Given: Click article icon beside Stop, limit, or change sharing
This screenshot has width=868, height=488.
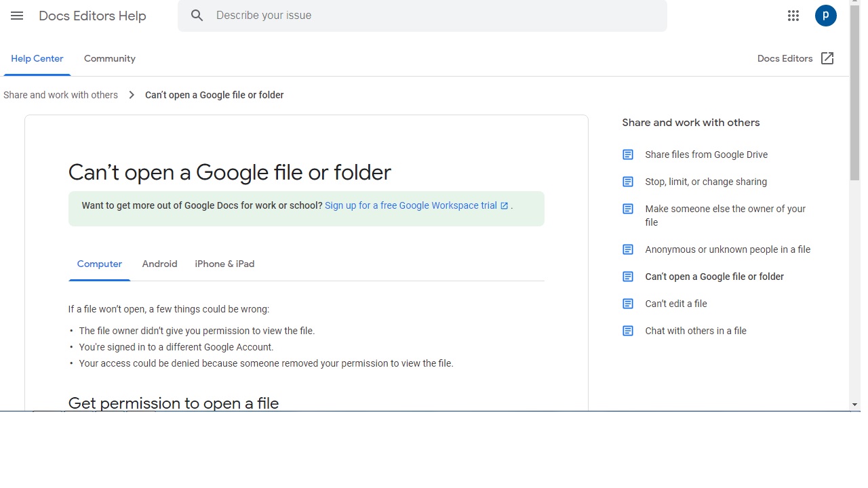Looking at the screenshot, I should coord(628,182).
